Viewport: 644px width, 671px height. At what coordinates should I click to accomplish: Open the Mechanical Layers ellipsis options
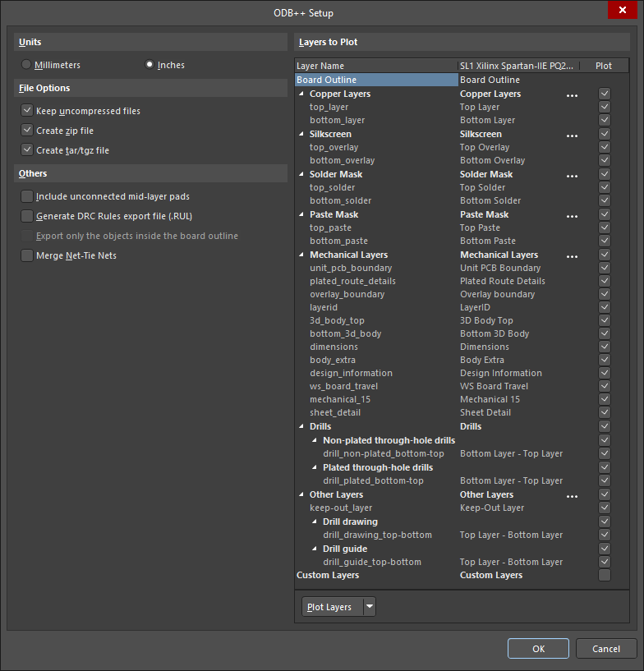572,256
